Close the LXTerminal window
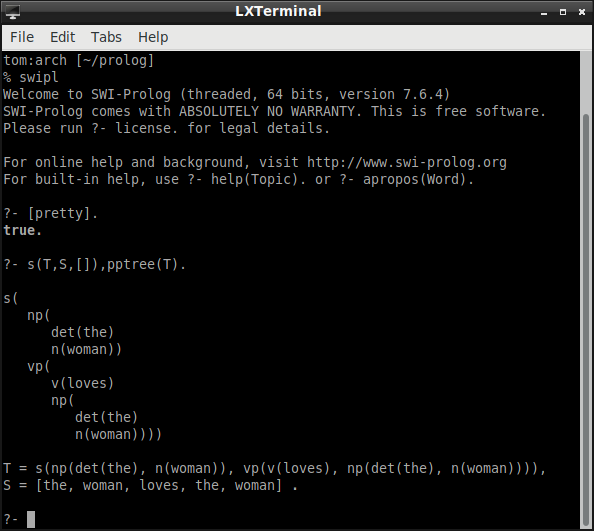Image resolution: width=594 pixels, height=531 pixels. tap(582, 12)
